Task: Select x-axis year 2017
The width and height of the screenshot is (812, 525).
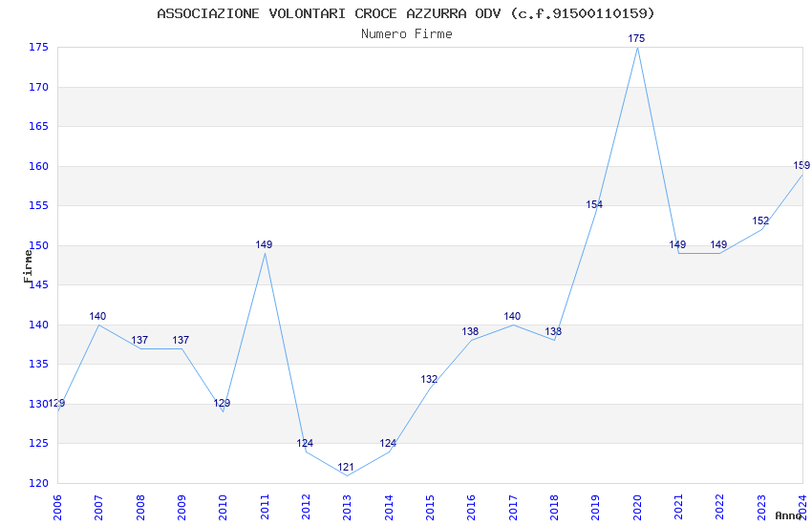Action: point(513,507)
